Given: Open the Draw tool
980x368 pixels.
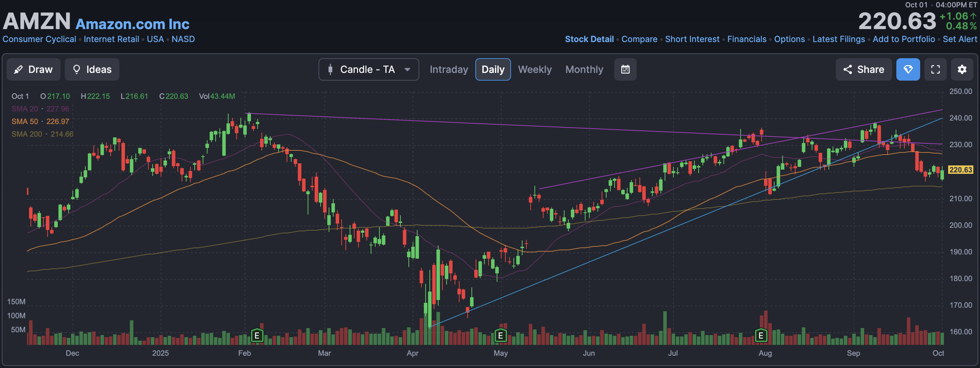Looking at the screenshot, I should (x=34, y=69).
